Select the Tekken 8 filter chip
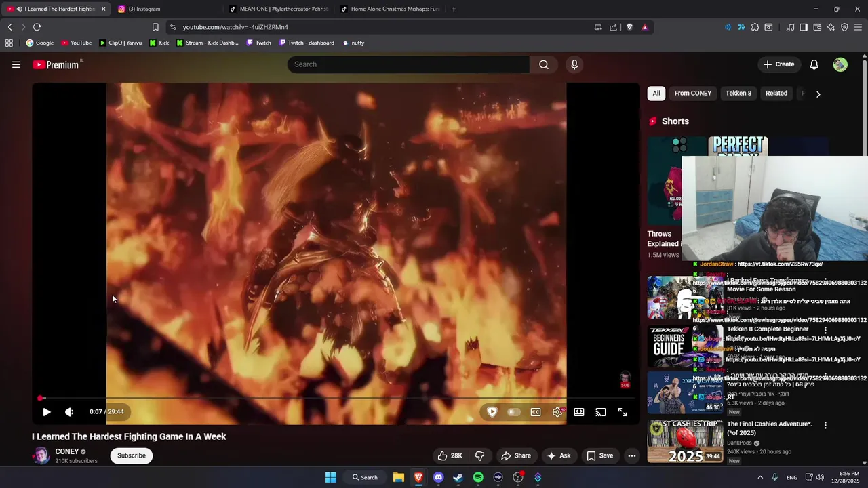 pos(738,94)
